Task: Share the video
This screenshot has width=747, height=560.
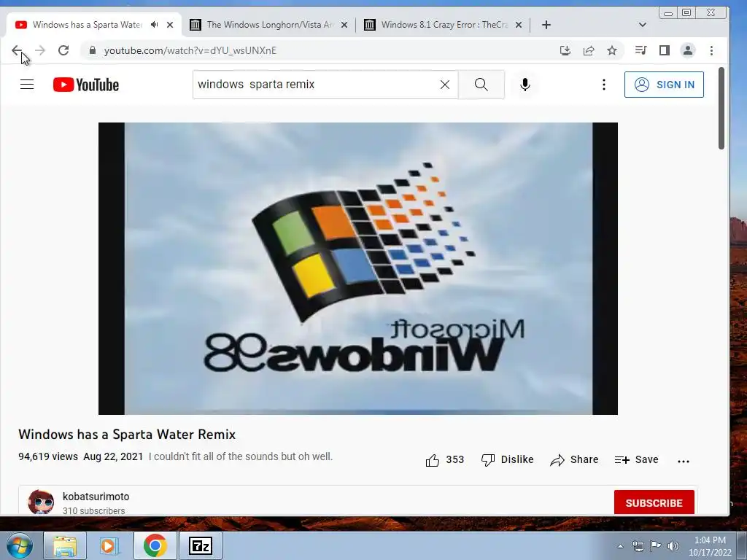Action: [574, 459]
